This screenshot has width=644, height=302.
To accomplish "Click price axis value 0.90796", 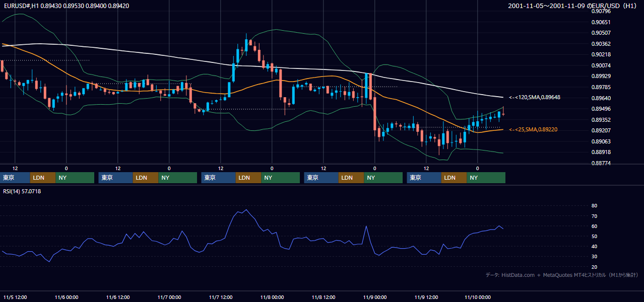I will (x=601, y=11).
